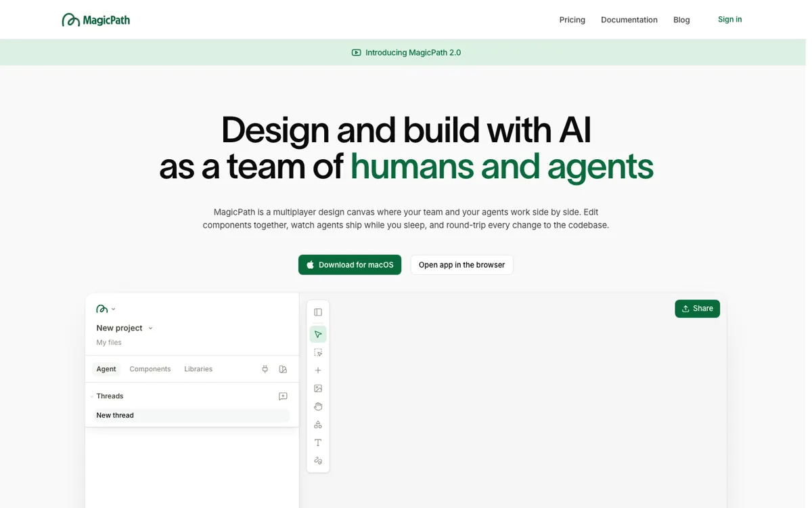
Task: Select the image insert tool
Action: 318,389
